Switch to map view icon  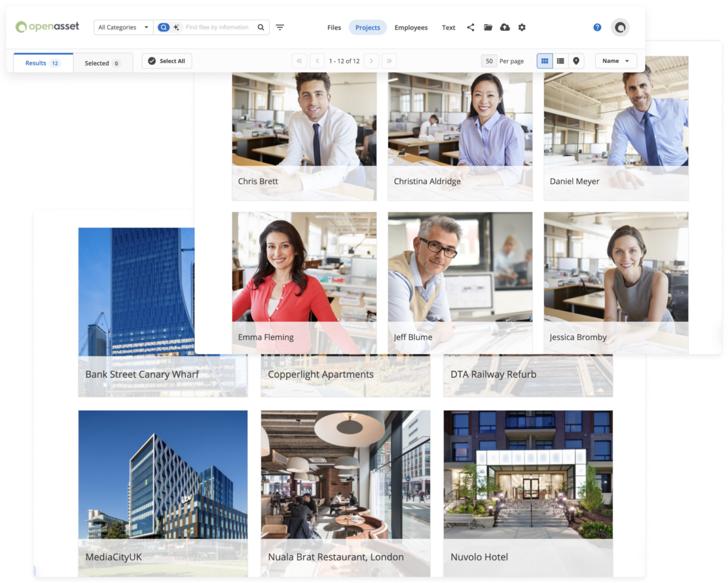point(576,61)
